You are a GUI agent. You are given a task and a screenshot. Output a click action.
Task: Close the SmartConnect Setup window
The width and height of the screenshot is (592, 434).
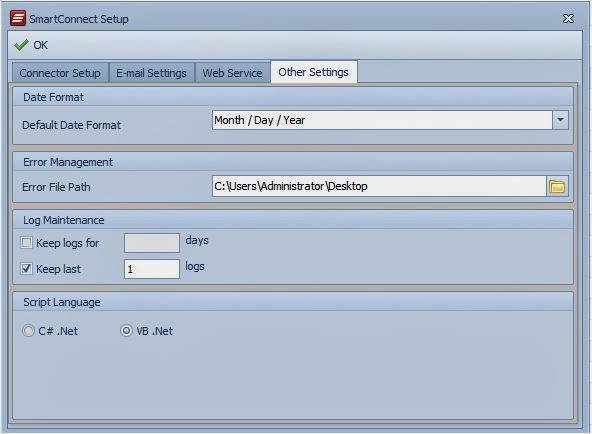[x=568, y=18]
